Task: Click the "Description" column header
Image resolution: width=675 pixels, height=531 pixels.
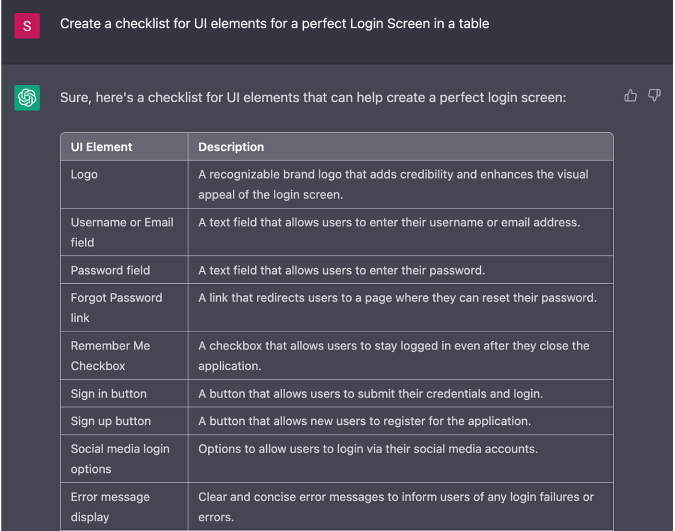Action: pyautogui.click(x=231, y=147)
